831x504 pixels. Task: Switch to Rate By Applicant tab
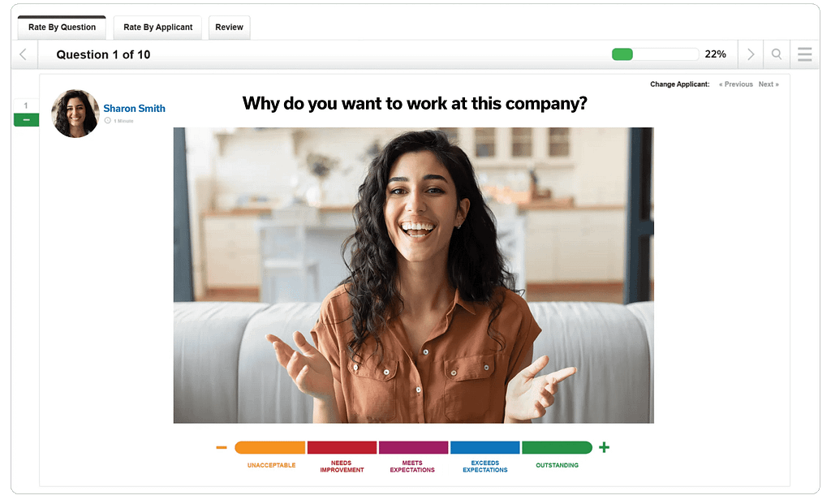click(157, 27)
